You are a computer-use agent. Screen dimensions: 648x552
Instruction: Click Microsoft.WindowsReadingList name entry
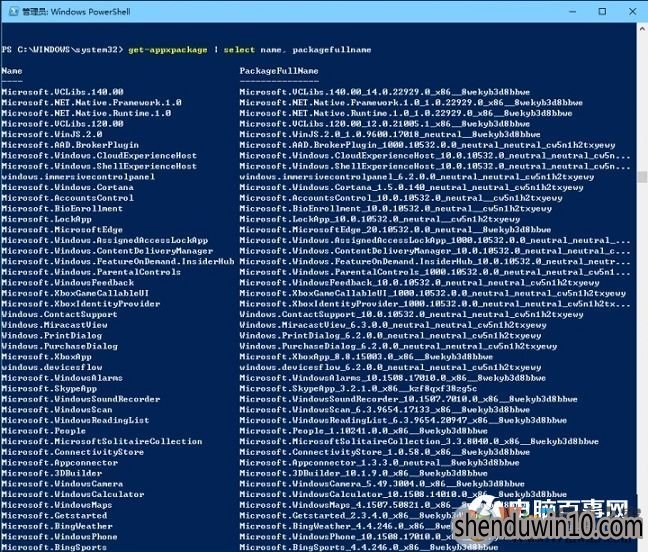[75, 420]
